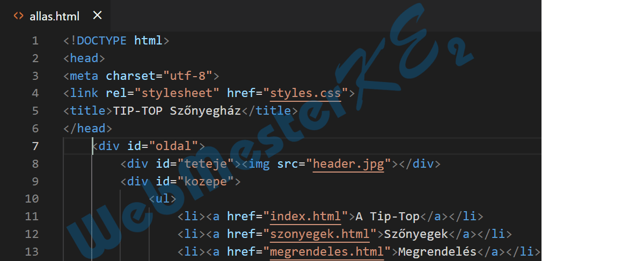Viewport: 644px width, 261px height.
Task: Click the charset attribute on line 3
Action: click(130, 76)
